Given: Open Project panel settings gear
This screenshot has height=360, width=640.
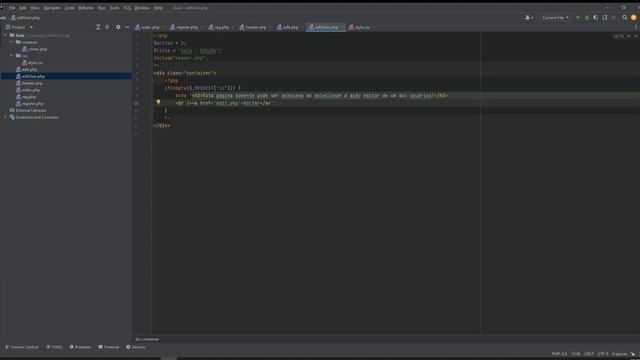Looking at the screenshot, I should [118, 27].
